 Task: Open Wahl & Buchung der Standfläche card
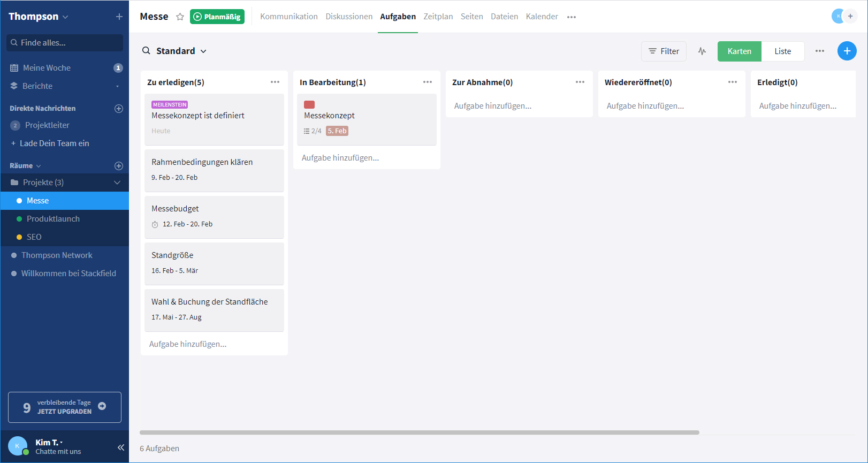[x=214, y=310]
